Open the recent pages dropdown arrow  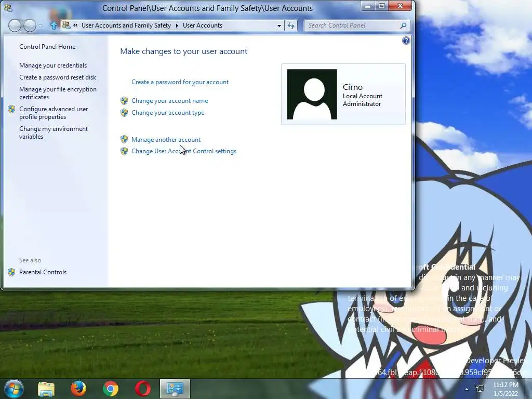[40, 26]
